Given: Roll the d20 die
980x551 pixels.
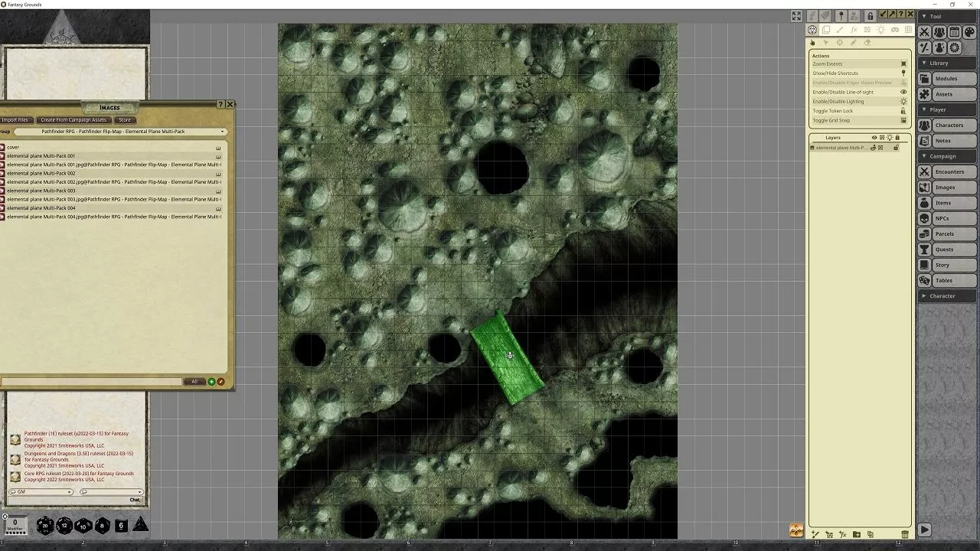Looking at the screenshot, I should (45, 526).
